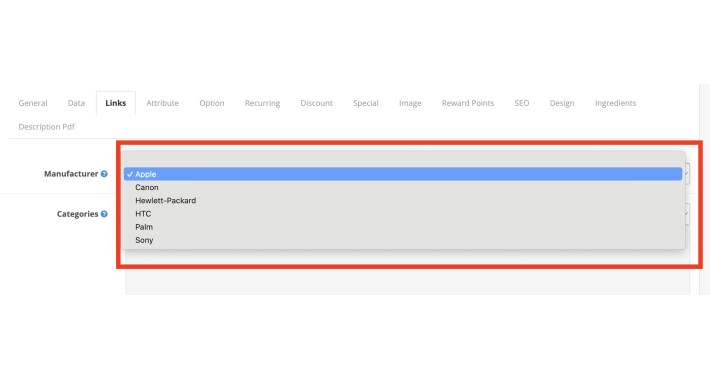710x380 pixels.
Task: Pick Palm from the dropdown options
Action: pyautogui.click(x=403, y=227)
